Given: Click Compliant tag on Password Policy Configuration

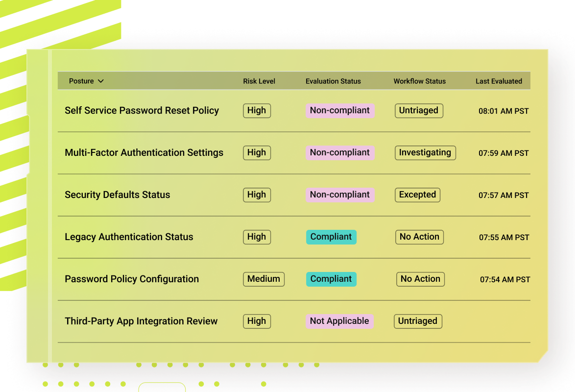Looking at the screenshot, I should coord(331,279).
